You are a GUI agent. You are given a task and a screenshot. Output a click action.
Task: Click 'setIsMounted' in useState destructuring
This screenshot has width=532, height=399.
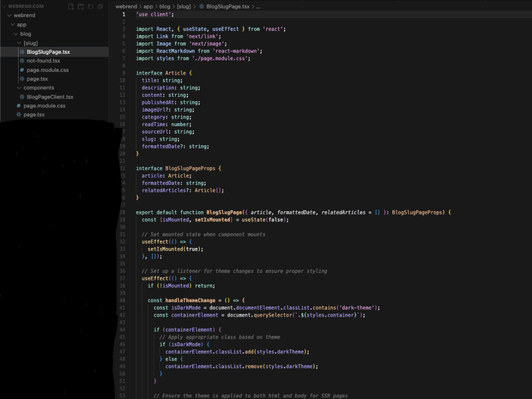pos(212,220)
